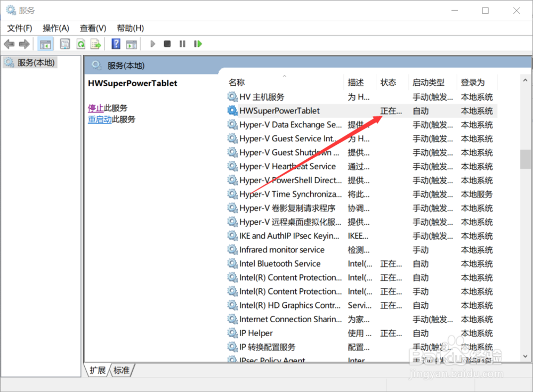
Task: Click the 重启动 link to restart service
Action: coord(100,119)
